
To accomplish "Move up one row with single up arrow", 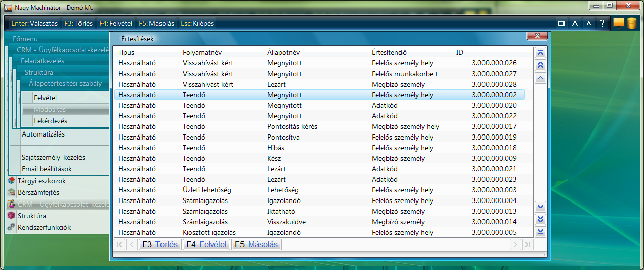I will click(541, 78).
